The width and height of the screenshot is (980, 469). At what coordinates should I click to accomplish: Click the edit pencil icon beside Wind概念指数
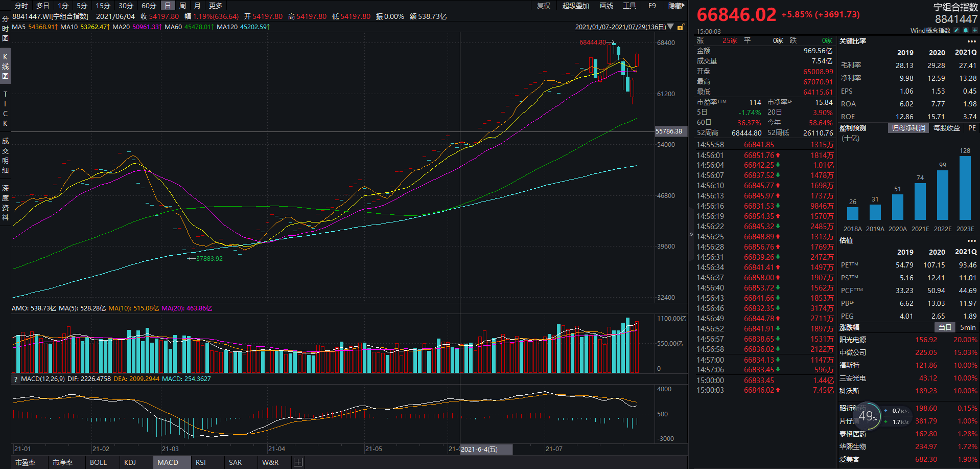(x=956, y=30)
